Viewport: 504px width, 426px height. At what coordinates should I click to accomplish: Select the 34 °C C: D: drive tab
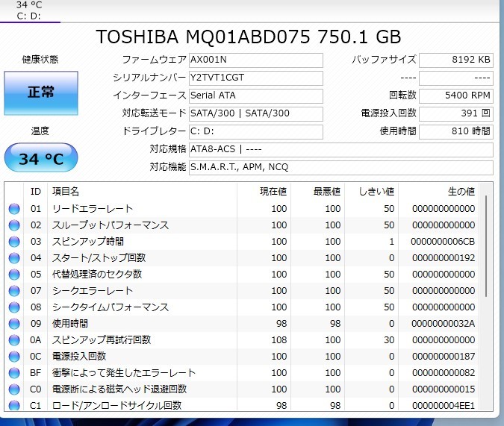[29, 10]
